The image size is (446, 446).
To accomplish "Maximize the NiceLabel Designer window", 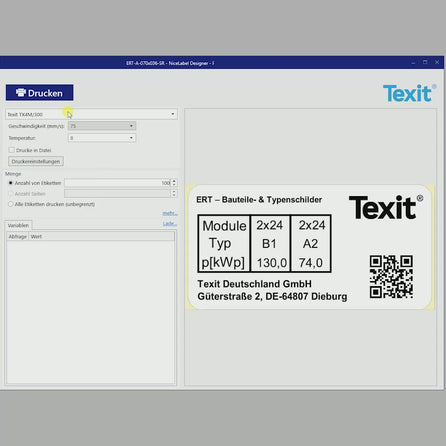I will (x=425, y=62).
